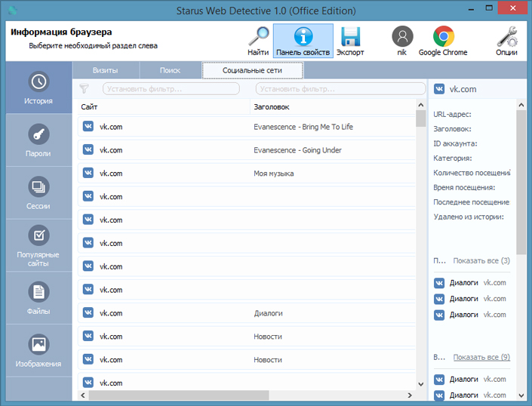The image size is (532, 406).
Task: Go to the Пароли passwords section
Action: (x=38, y=140)
